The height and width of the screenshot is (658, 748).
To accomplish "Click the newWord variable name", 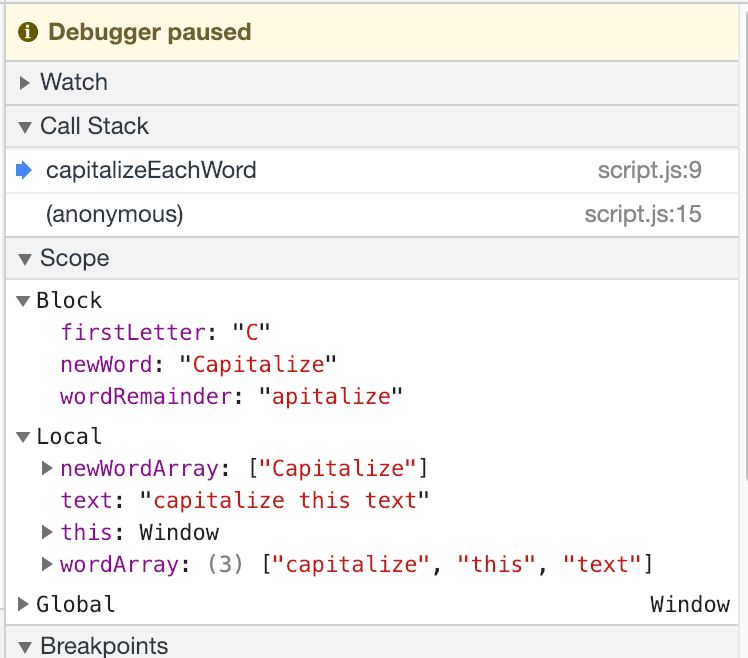I will (106, 365).
